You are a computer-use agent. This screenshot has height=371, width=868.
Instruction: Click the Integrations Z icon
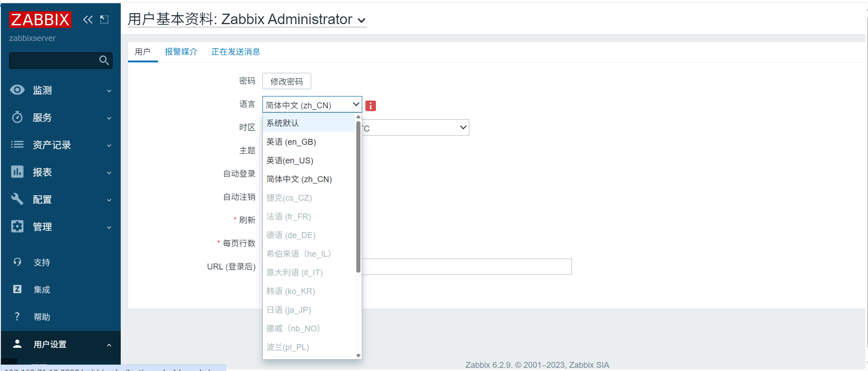pos(17,289)
